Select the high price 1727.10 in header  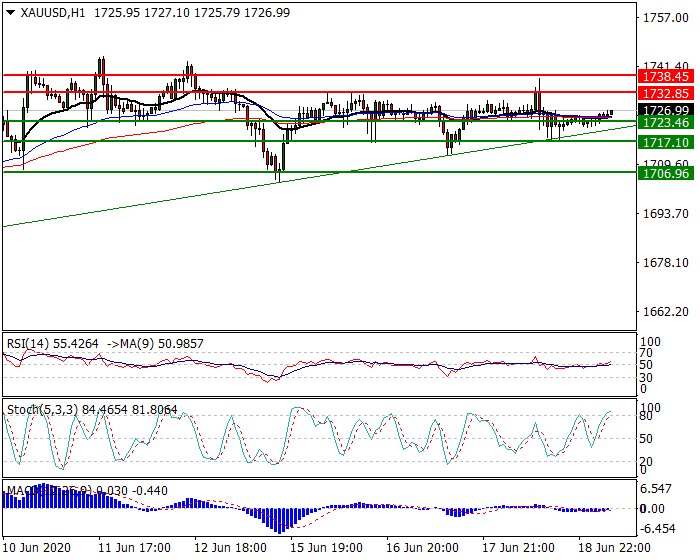pos(167,13)
